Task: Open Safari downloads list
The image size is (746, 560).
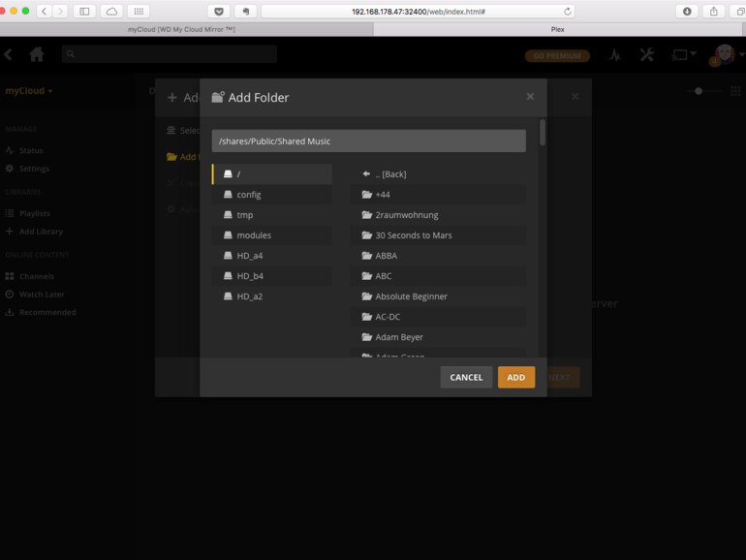Action: pos(687,11)
